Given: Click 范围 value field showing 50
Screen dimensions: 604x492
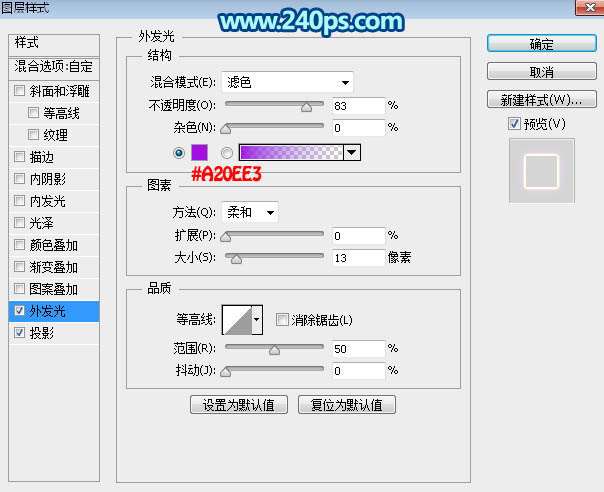Looking at the screenshot, I should click(x=359, y=349).
